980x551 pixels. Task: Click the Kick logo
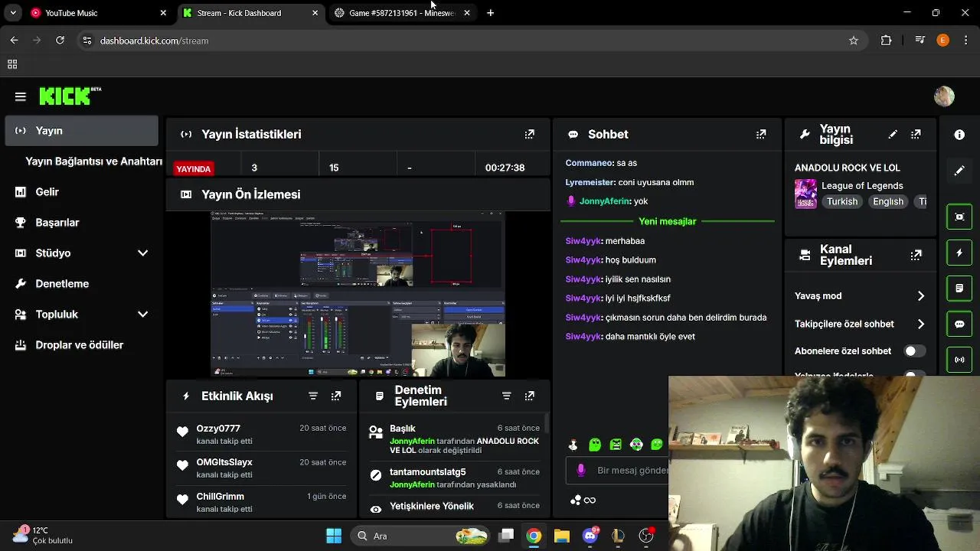70,96
